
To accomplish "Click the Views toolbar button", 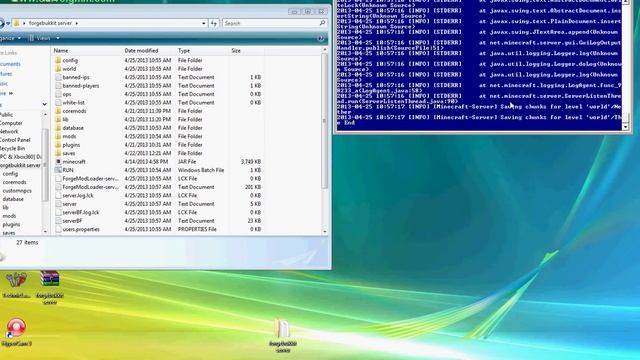I will coord(40,38).
